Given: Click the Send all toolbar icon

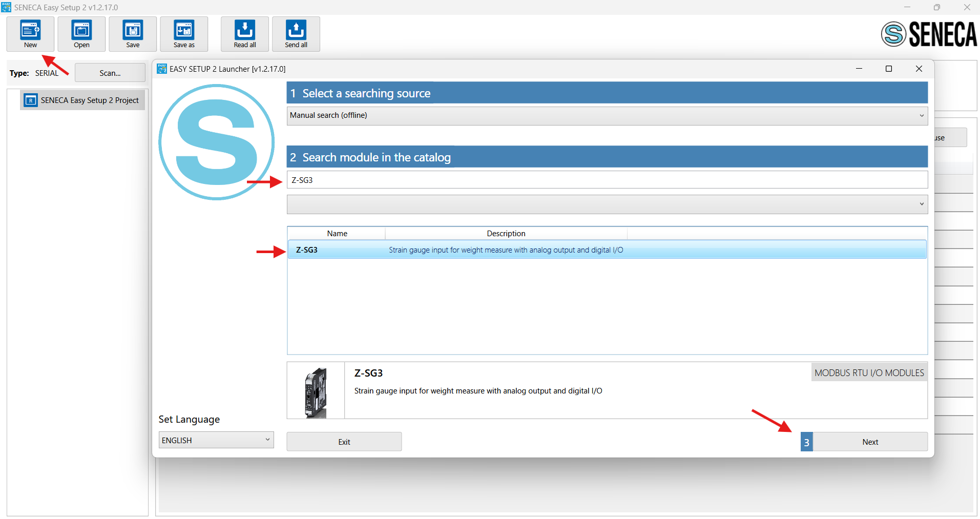Looking at the screenshot, I should click(x=296, y=34).
